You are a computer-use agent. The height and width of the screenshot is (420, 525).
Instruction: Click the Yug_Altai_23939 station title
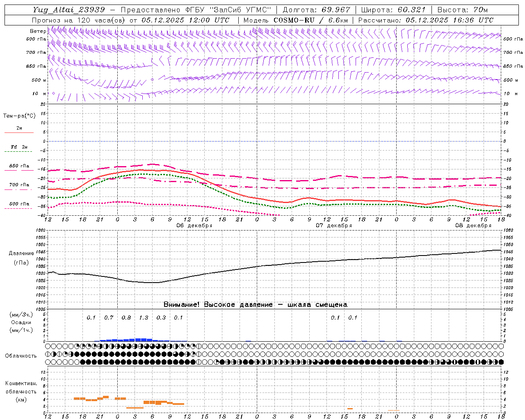[x=69, y=10]
